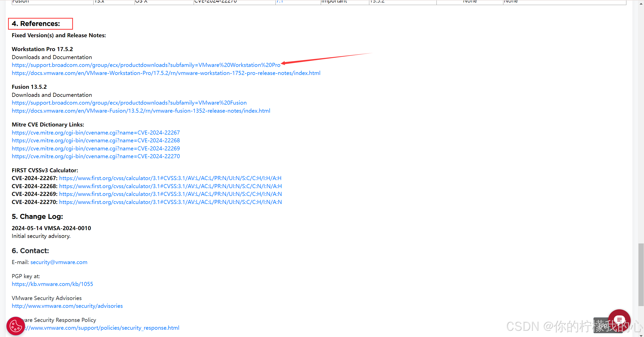Screen dimensions: 644x337
Task: Click 'Fixed Version(s) and Release Notes:' text
Action: click(59, 35)
